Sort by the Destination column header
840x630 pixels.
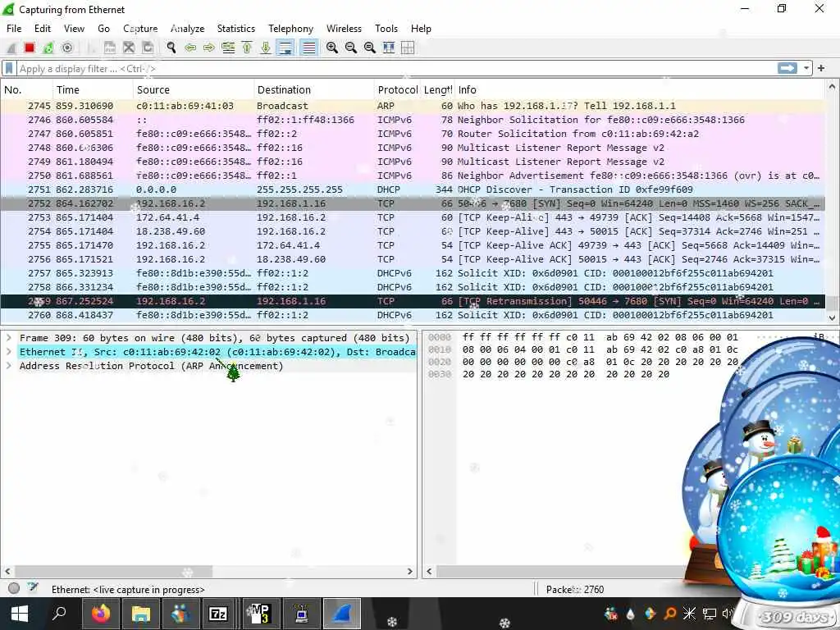tap(314, 89)
